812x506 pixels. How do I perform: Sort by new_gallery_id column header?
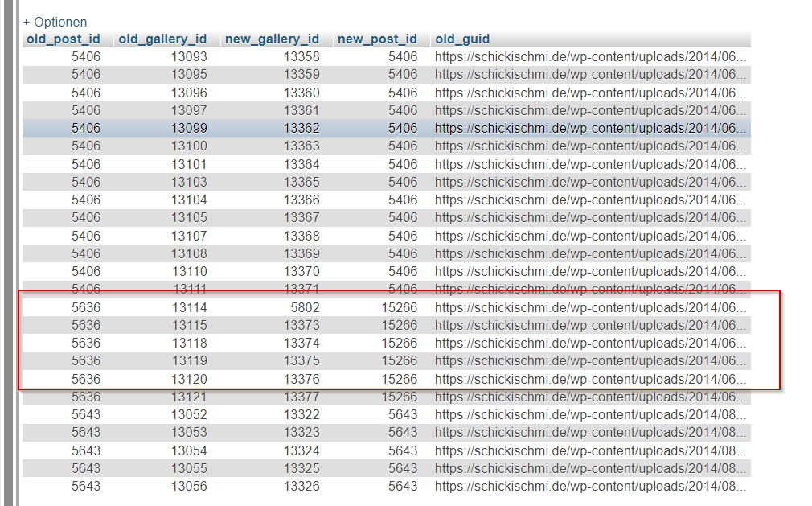click(272, 39)
